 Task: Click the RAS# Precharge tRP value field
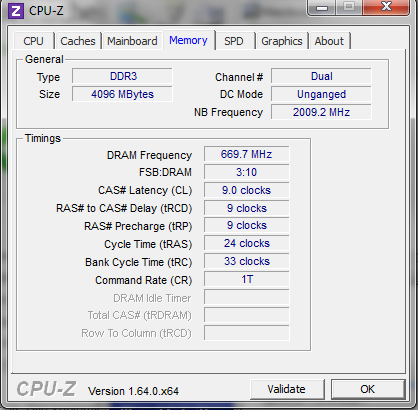pos(247,226)
